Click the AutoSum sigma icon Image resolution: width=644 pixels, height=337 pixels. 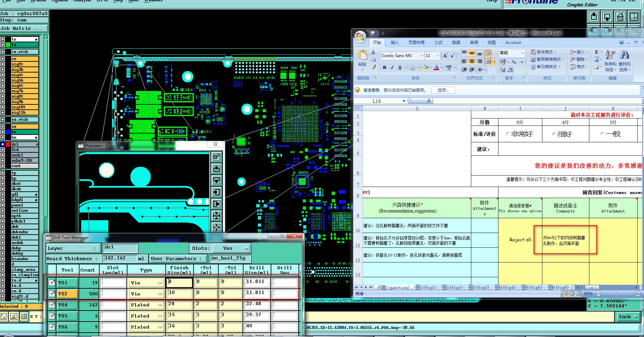(596, 52)
